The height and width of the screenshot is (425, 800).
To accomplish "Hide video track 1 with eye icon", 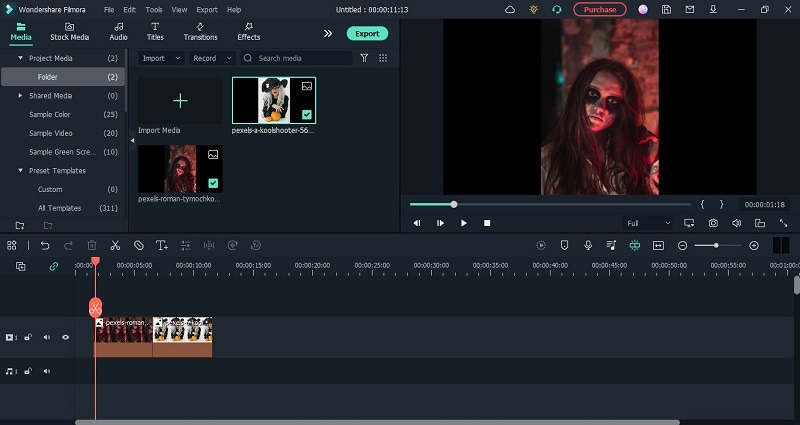I will (x=65, y=337).
